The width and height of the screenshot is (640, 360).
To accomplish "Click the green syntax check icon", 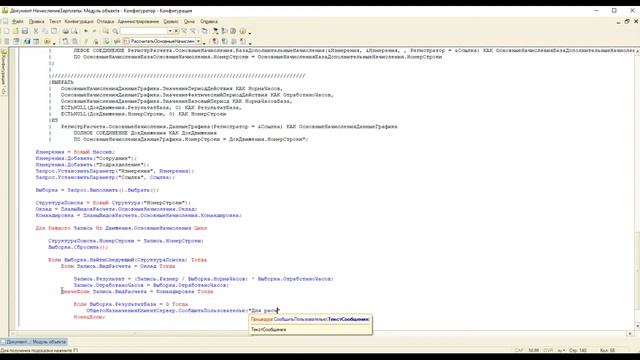I will [107, 41].
